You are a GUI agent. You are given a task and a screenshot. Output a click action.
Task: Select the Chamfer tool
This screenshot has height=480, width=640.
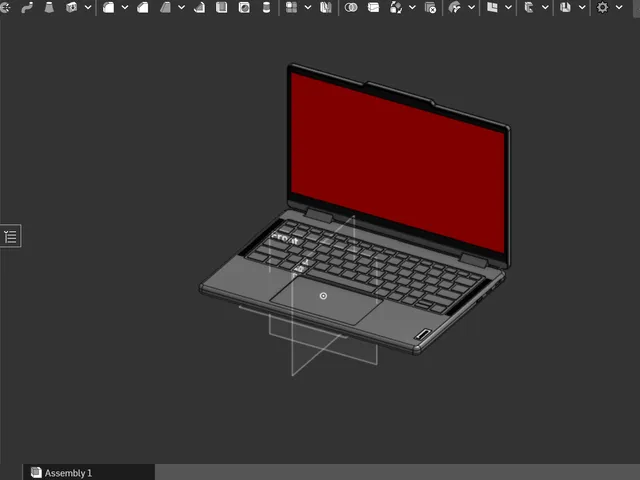coord(143,7)
